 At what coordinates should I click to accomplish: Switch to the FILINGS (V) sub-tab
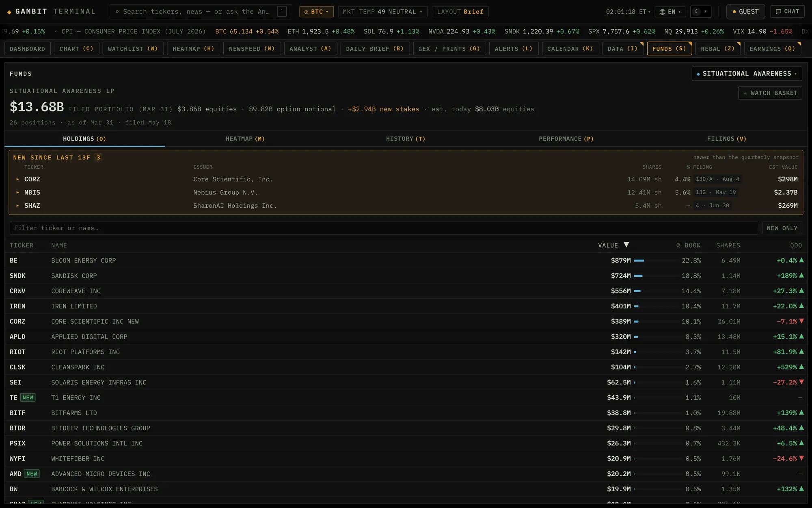click(727, 139)
